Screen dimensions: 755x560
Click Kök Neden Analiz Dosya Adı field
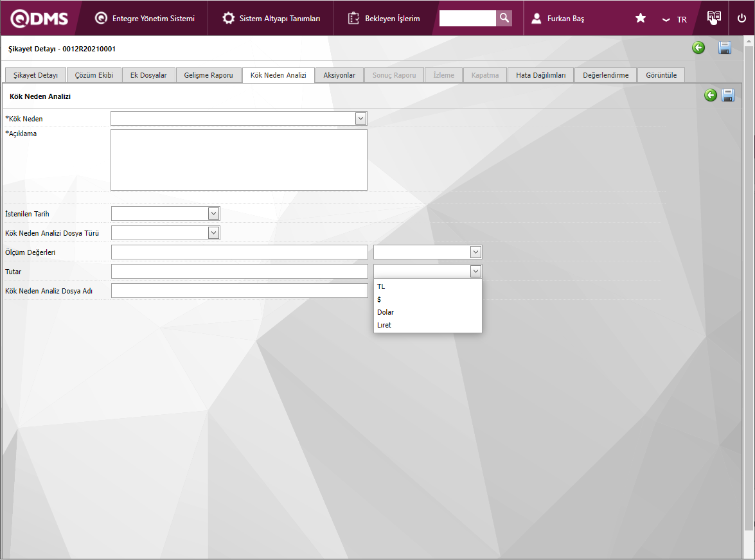pos(239,290)
